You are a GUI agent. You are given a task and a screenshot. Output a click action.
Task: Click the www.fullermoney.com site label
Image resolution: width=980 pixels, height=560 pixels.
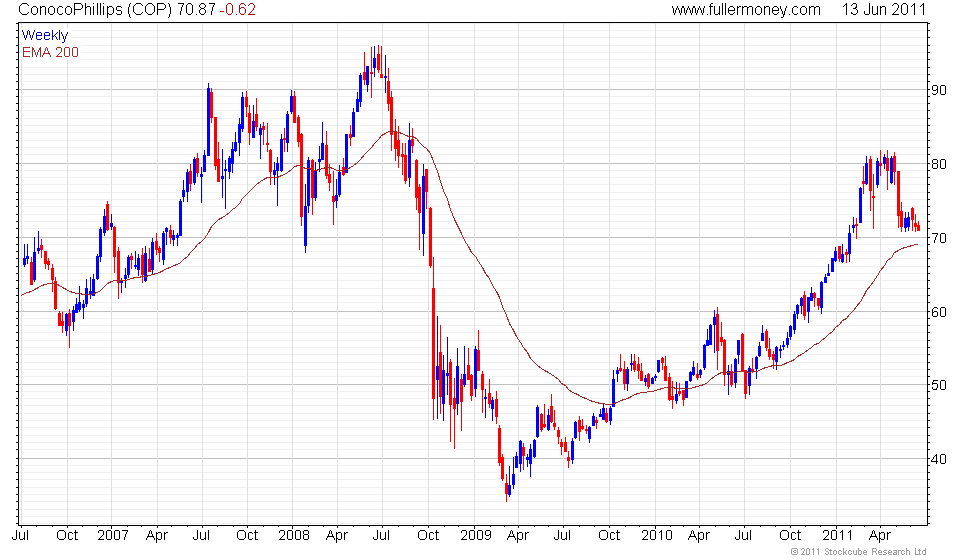746,9
